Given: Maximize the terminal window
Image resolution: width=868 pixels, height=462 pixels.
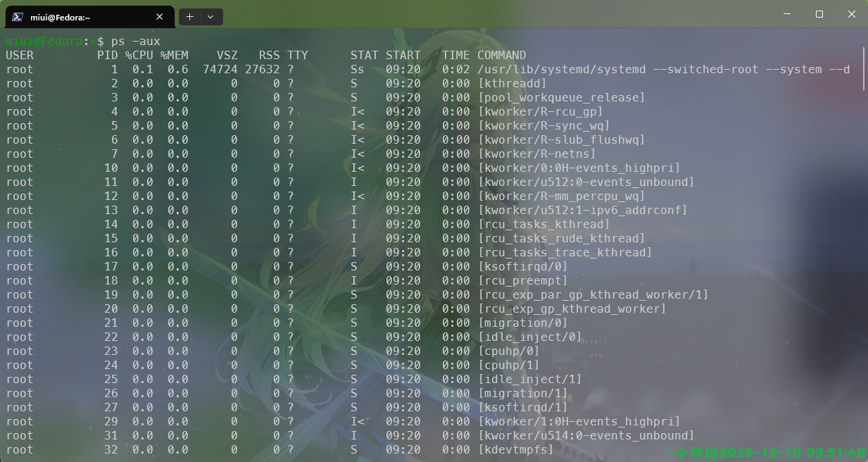Looking at the screenshot, I should (819, 14).
